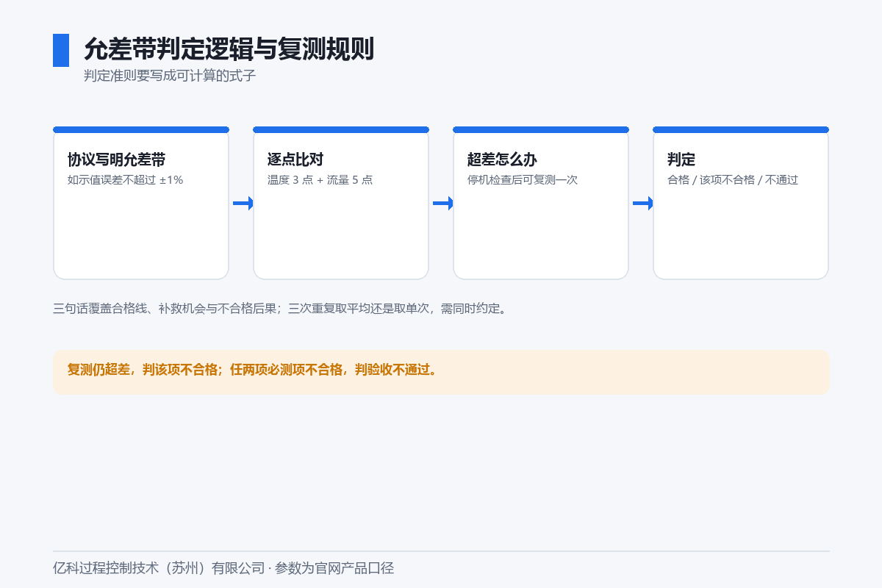Select text 合格 / 该项不合格 / 不通过
This screenshot has height=588, width=882.
point(733,179)
